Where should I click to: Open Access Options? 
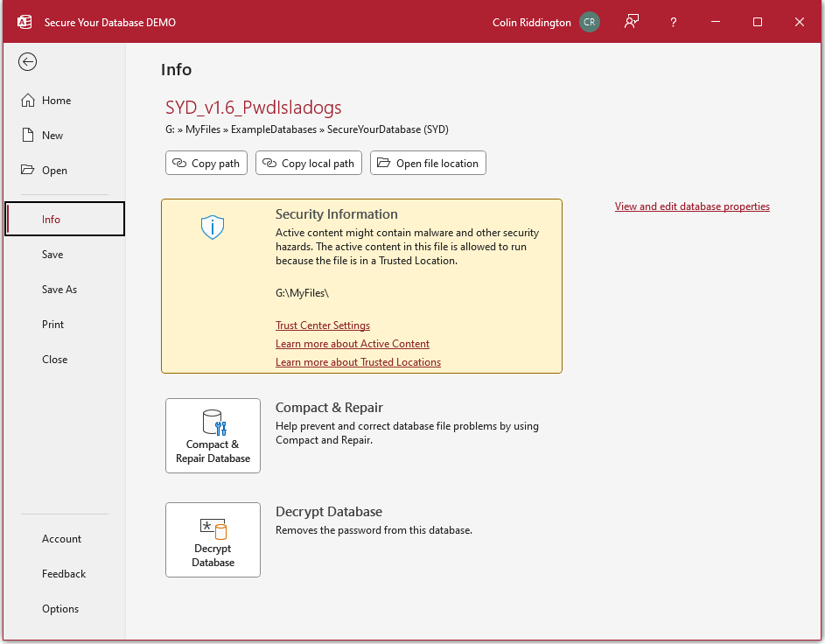click(64, 609)
